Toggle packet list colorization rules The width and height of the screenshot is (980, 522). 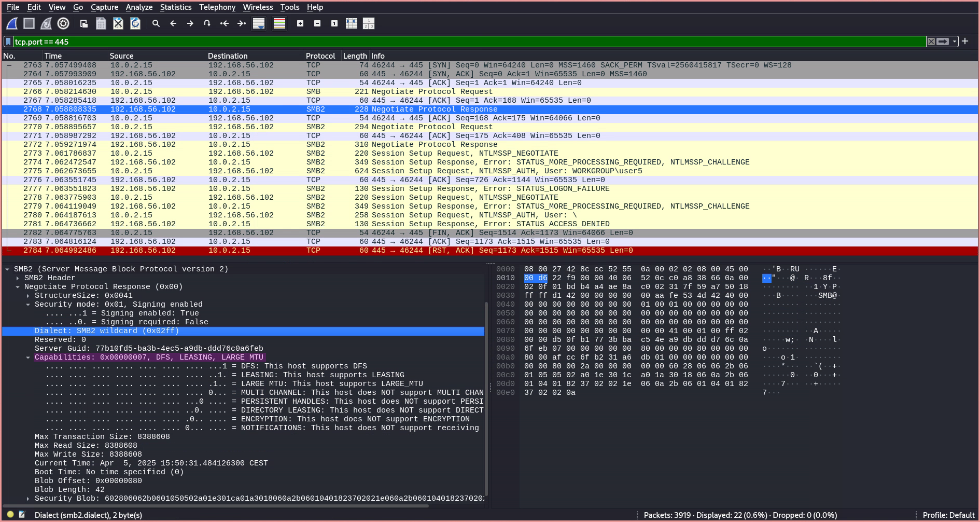(279, 23)
